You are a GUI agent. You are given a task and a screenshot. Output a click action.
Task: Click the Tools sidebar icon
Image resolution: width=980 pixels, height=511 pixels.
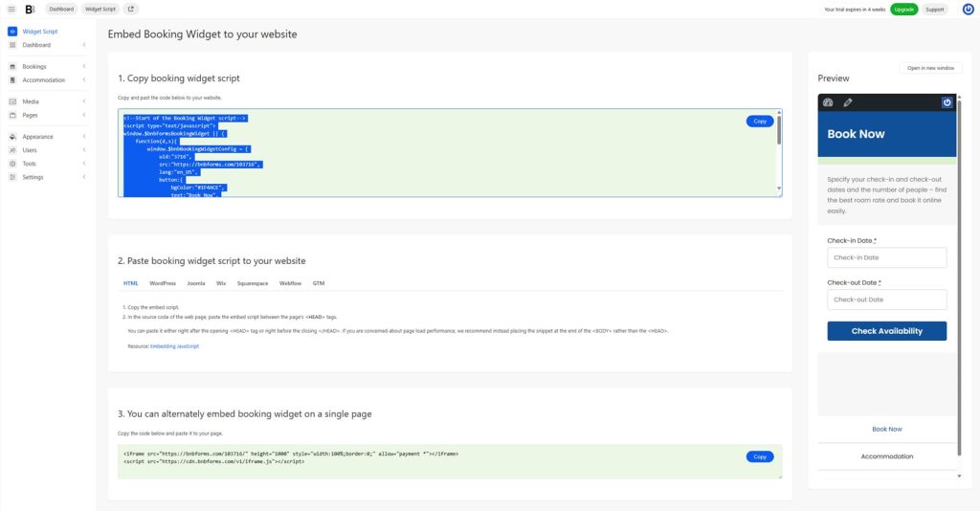(x=12, y=164)
